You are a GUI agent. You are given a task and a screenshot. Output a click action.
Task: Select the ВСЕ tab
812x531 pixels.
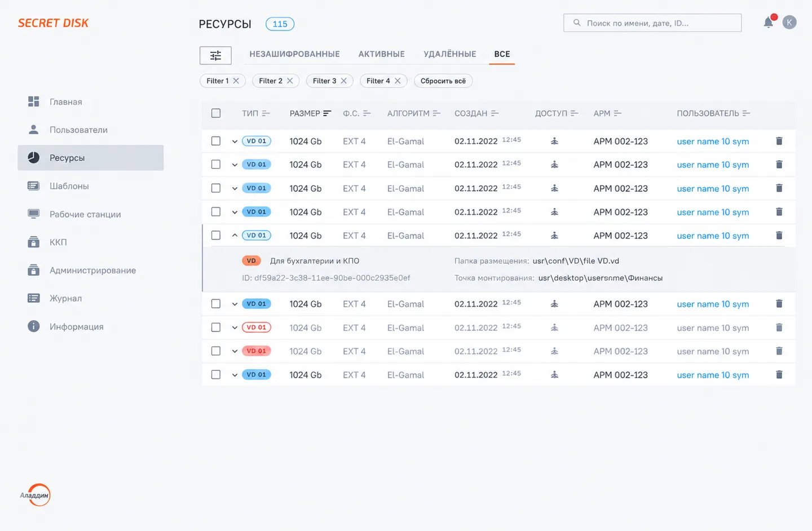pos(502,54)
